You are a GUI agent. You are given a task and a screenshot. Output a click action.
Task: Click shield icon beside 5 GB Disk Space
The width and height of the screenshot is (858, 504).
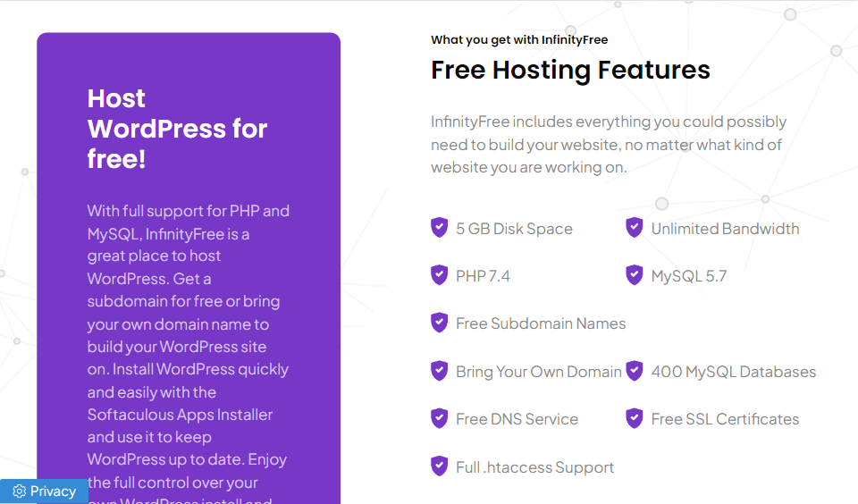439,227
